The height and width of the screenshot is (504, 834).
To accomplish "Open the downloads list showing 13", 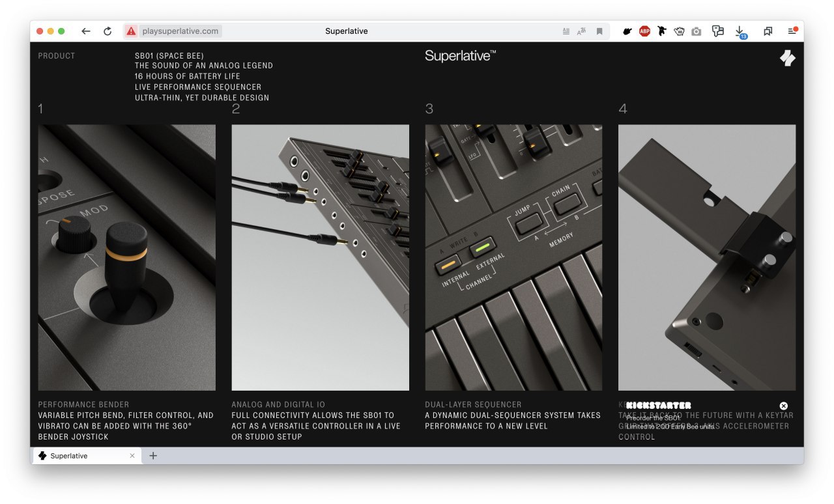I will pyautogui.click(x=740, y=32).
